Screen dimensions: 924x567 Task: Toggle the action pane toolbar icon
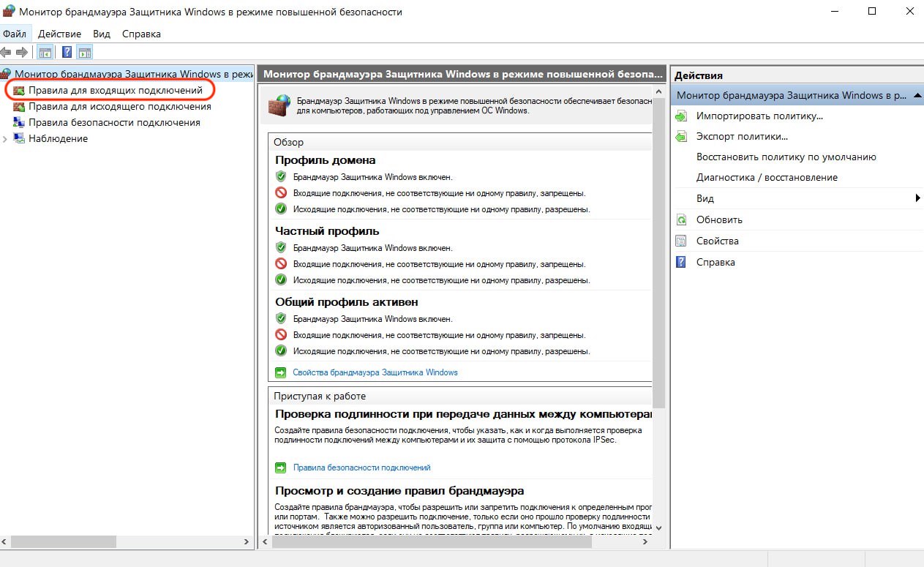click(x=85, y=53)
